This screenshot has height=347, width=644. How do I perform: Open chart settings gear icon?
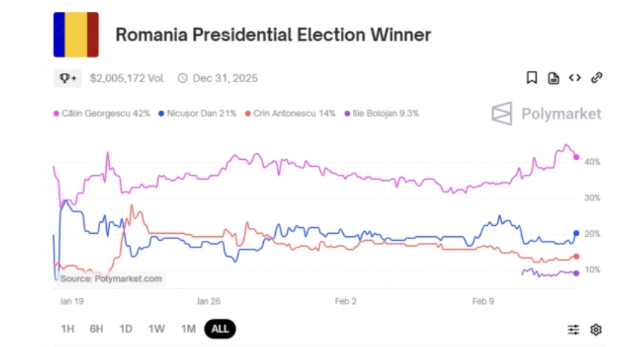[x=596, y=329]
